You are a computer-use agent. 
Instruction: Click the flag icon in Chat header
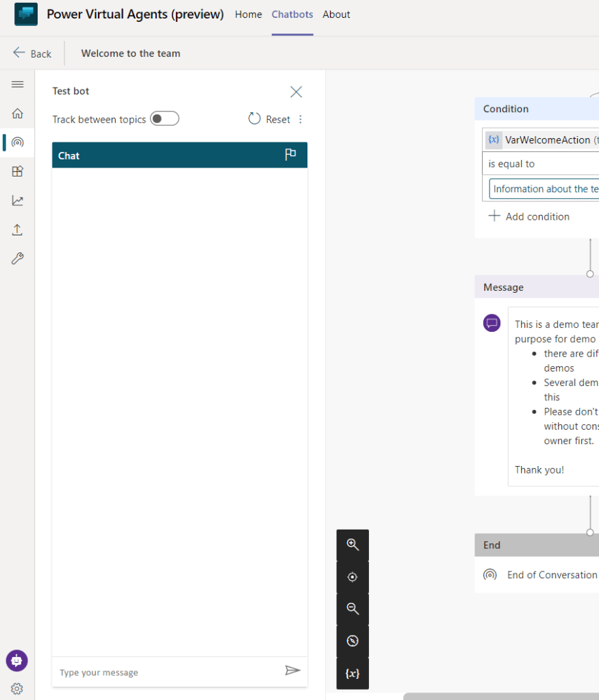(x=290, y=155)
